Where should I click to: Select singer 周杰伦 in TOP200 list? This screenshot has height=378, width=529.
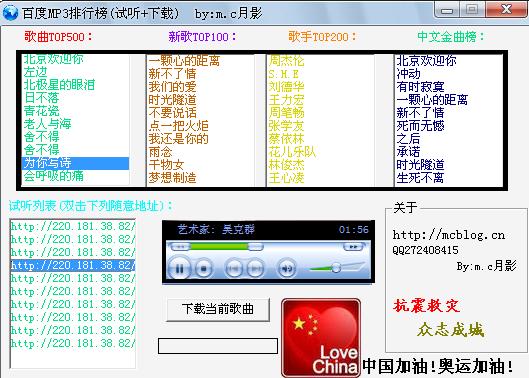click(x=286, y=61)
